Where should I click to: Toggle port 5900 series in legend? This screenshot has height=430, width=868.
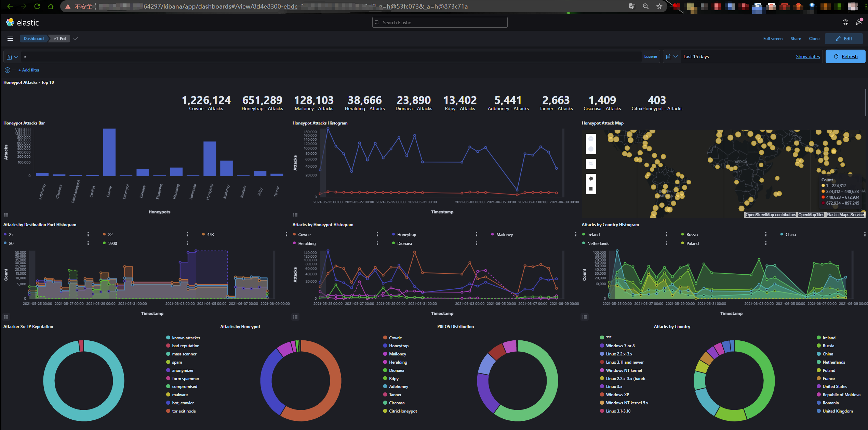pos(112,244)
